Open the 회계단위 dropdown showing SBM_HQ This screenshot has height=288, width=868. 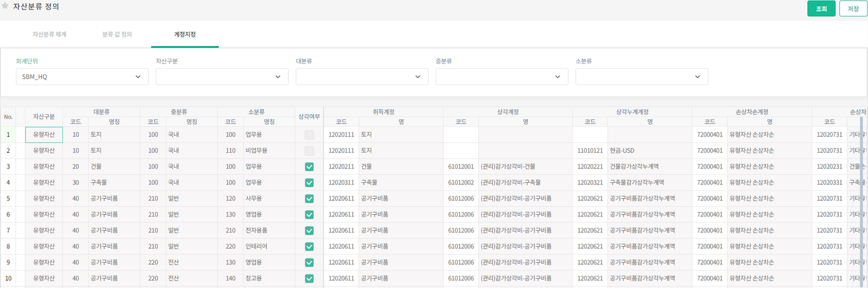[82, 77]
